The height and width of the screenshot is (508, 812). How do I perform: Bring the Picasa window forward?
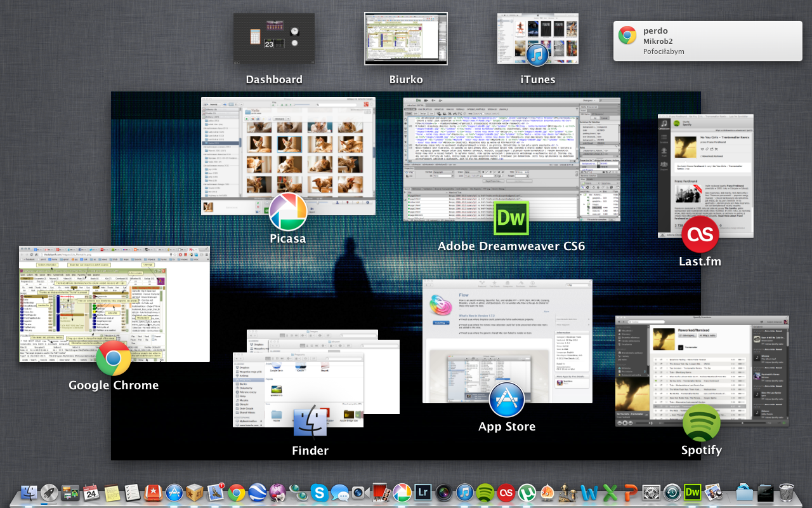(x=288, y=156)
